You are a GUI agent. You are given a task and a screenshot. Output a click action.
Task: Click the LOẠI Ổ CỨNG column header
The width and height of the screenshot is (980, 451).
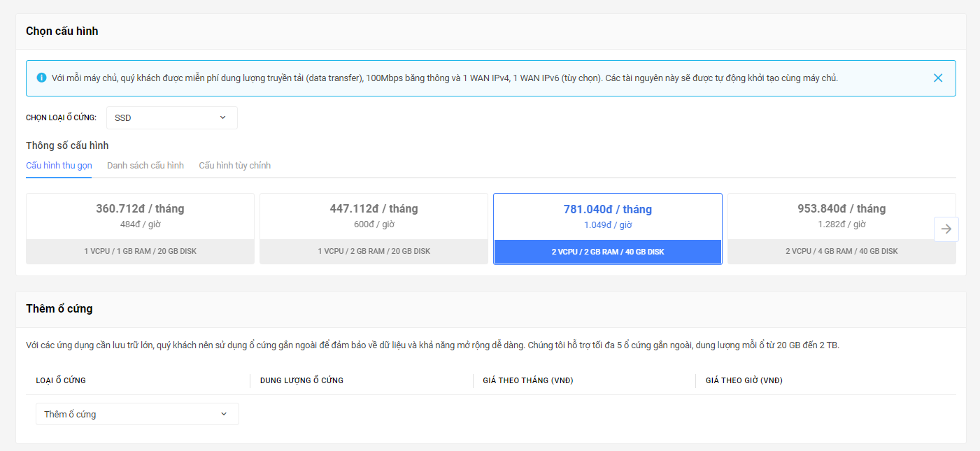[61, 380]
